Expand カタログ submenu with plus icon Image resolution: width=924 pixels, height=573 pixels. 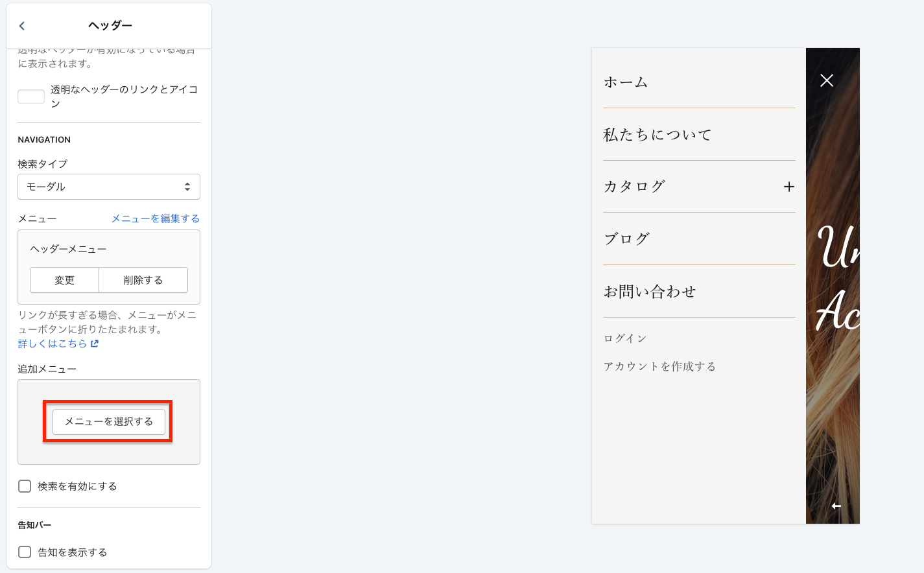[788, 187]
